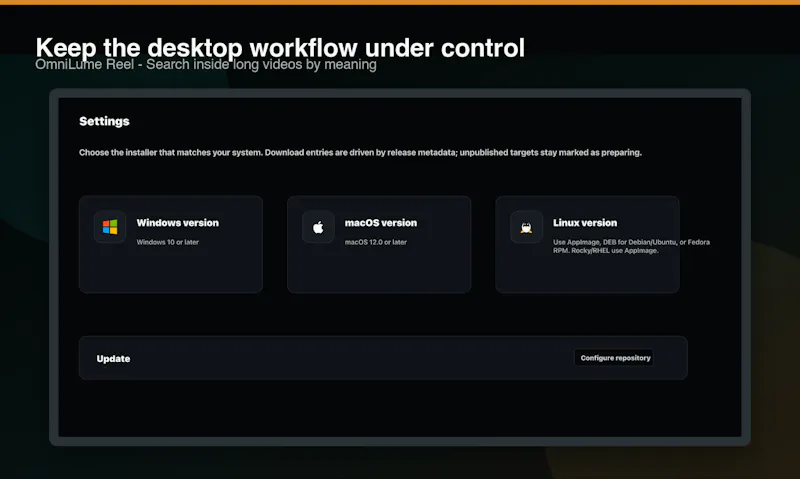Open the macOS version card
The height and width of the screenshot is (479, 800).
tap(379, 244)
